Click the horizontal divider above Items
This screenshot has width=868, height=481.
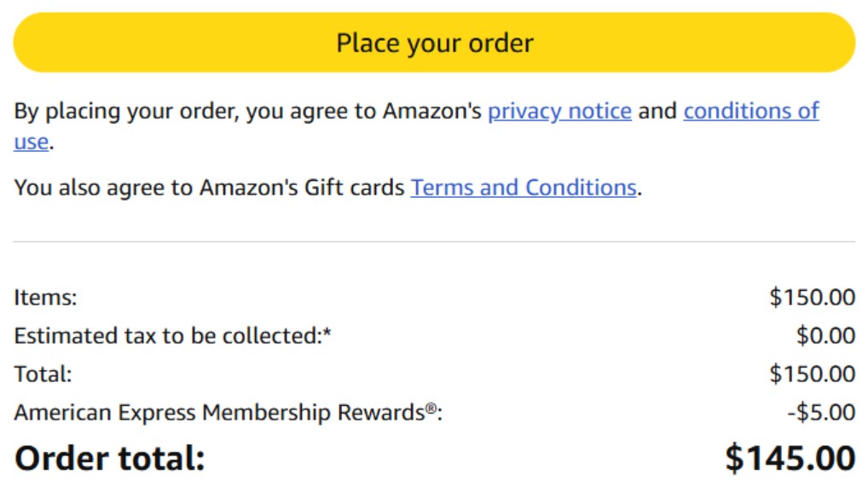coord(434,242)
